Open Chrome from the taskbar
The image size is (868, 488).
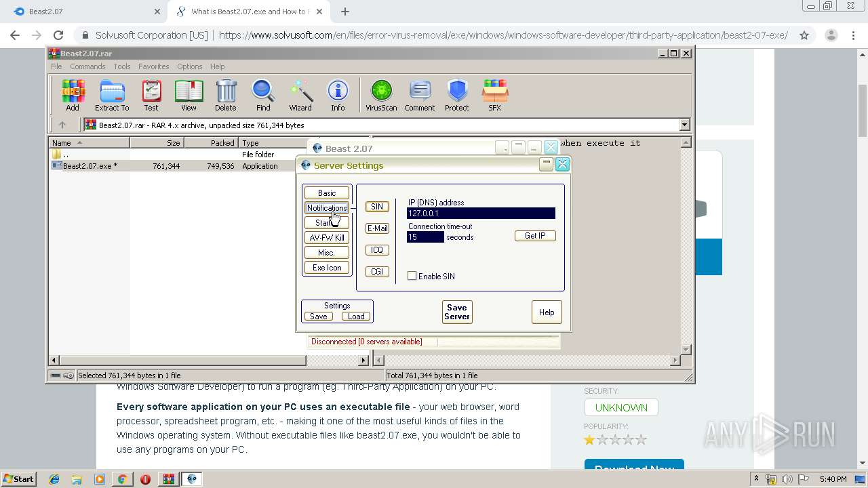(x=122, y=479)
